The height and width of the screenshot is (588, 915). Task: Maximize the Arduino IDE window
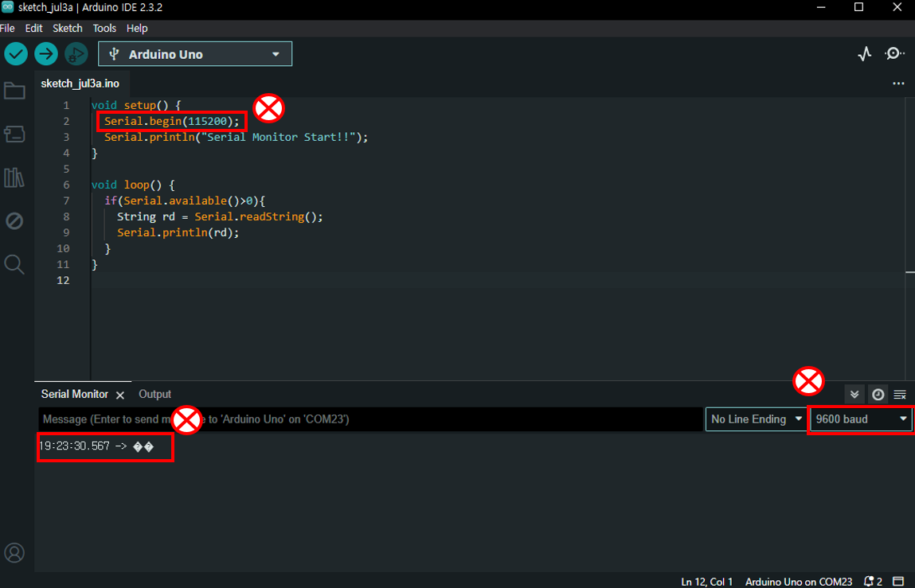point(858,8)
